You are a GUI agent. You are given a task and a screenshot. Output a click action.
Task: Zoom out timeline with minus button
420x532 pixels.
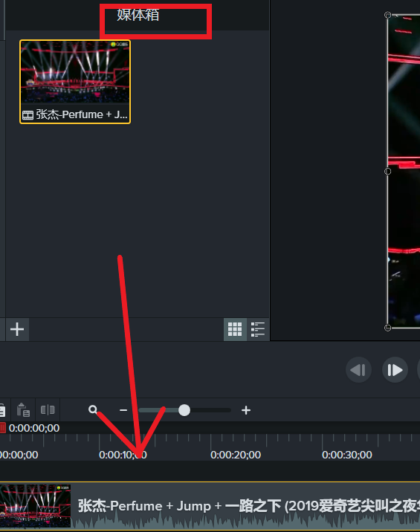123,410
